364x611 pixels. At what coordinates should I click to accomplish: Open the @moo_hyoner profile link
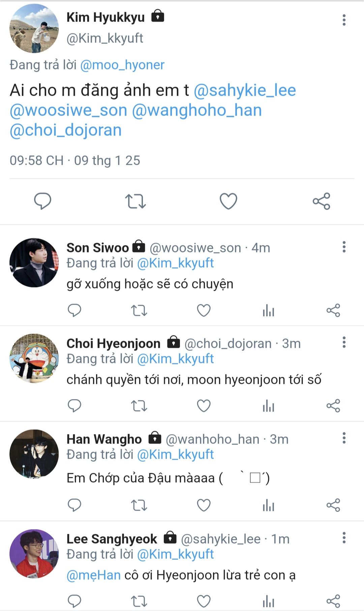[122, 65]
